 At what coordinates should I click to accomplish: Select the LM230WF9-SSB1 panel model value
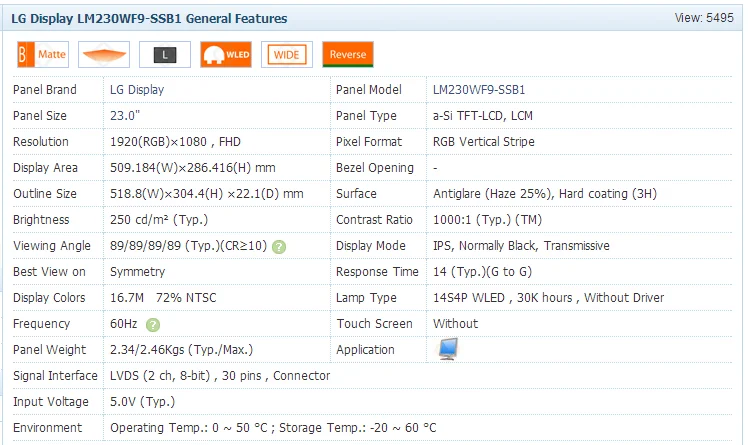point(479,90)
